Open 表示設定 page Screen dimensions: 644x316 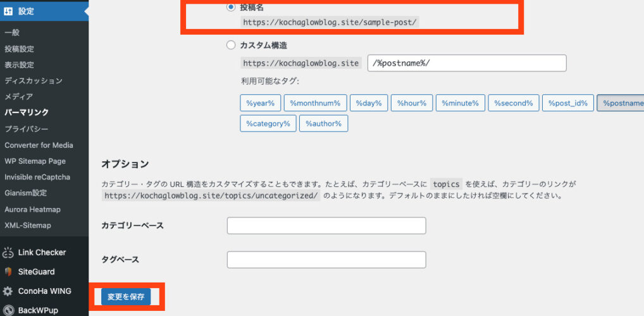(20, 65)
